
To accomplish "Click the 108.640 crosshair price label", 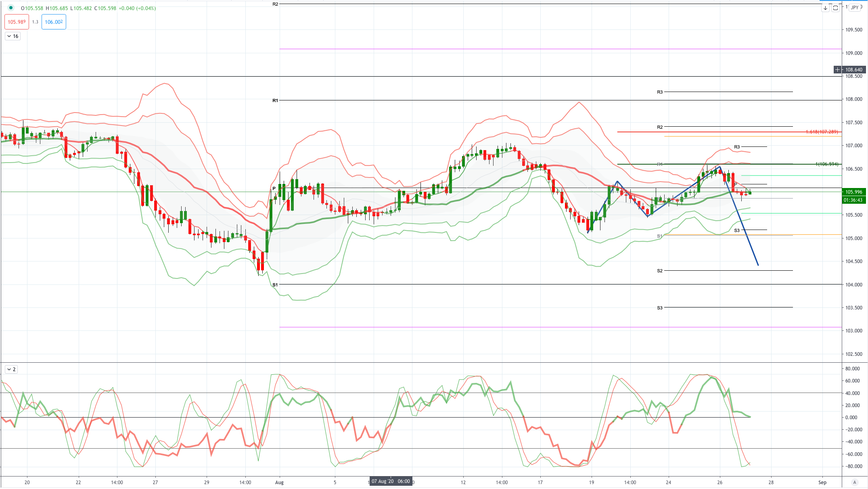I will tap(854, 69).
